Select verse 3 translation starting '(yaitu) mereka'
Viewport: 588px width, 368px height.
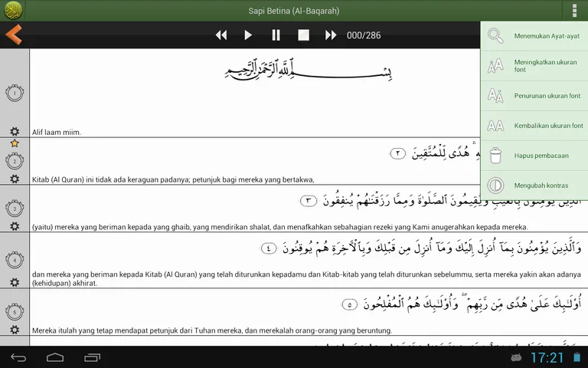coord(279,227)
